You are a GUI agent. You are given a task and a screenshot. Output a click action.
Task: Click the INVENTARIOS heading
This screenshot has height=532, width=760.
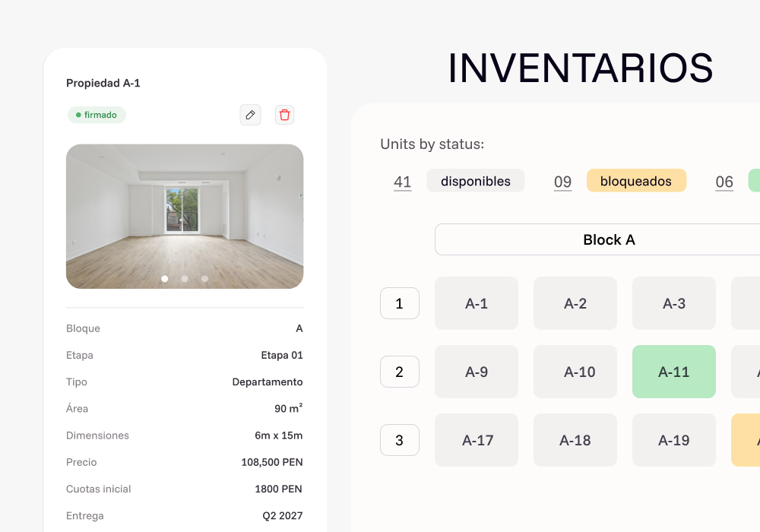(581, 68)
